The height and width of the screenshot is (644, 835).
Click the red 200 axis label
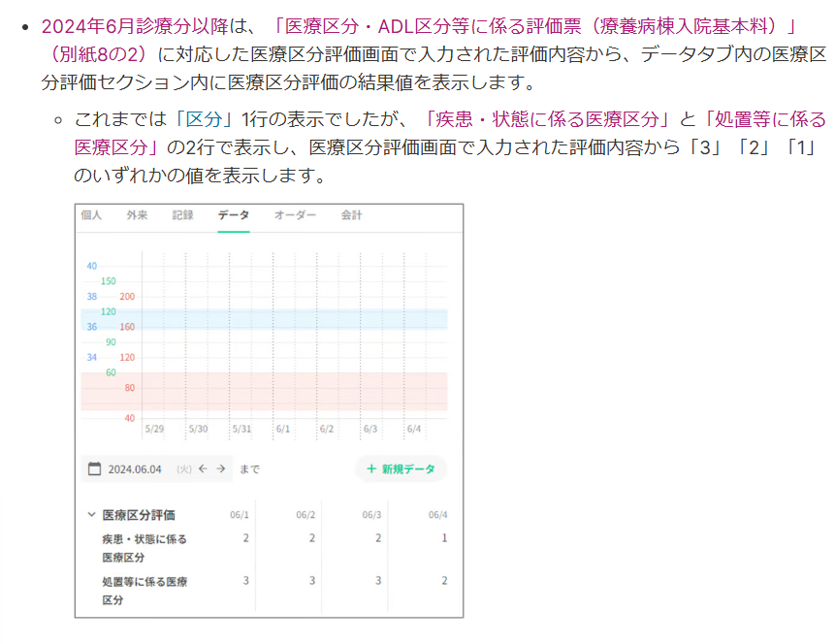point(127,297)
